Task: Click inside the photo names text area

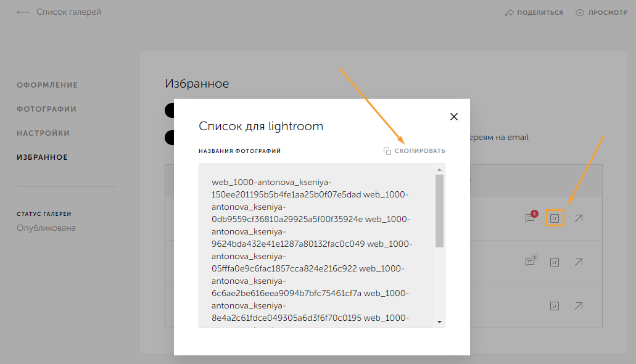Action: 315,247
